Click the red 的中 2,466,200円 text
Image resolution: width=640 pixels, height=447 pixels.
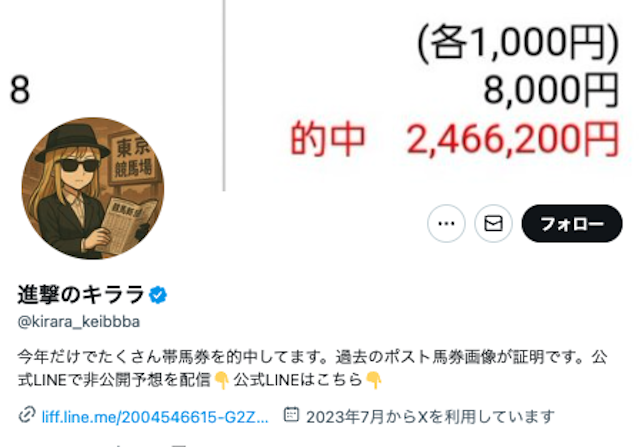(454, 139)
